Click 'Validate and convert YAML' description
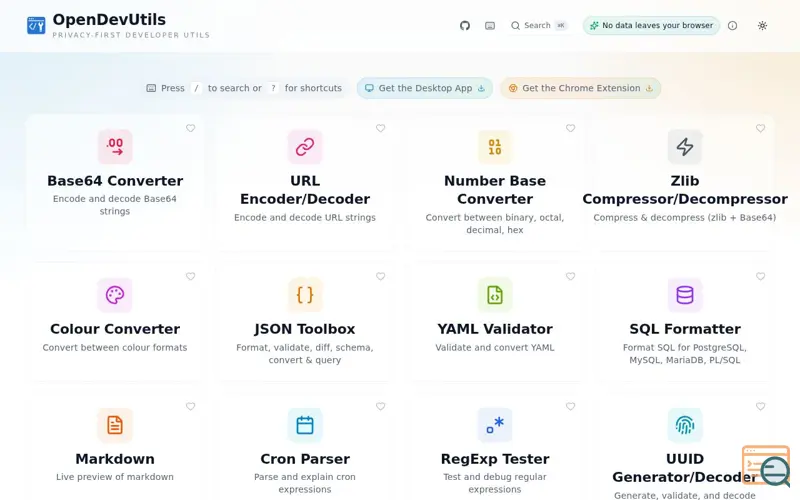 [x=495, y=347]
